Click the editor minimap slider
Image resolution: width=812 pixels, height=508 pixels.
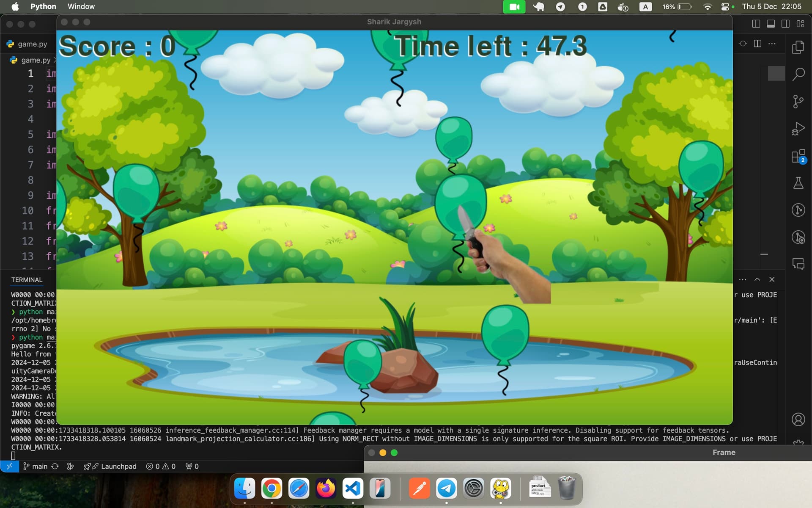pos(776,74)
